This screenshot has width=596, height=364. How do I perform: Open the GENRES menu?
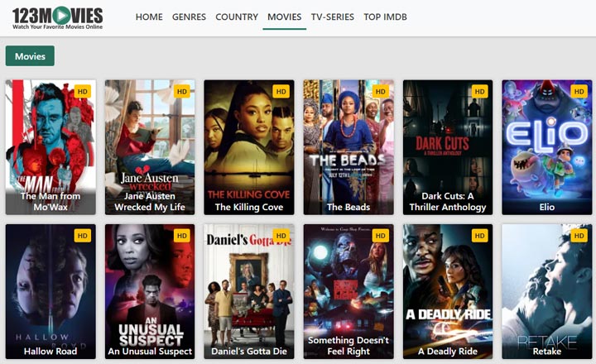click(x=189, y=17)
